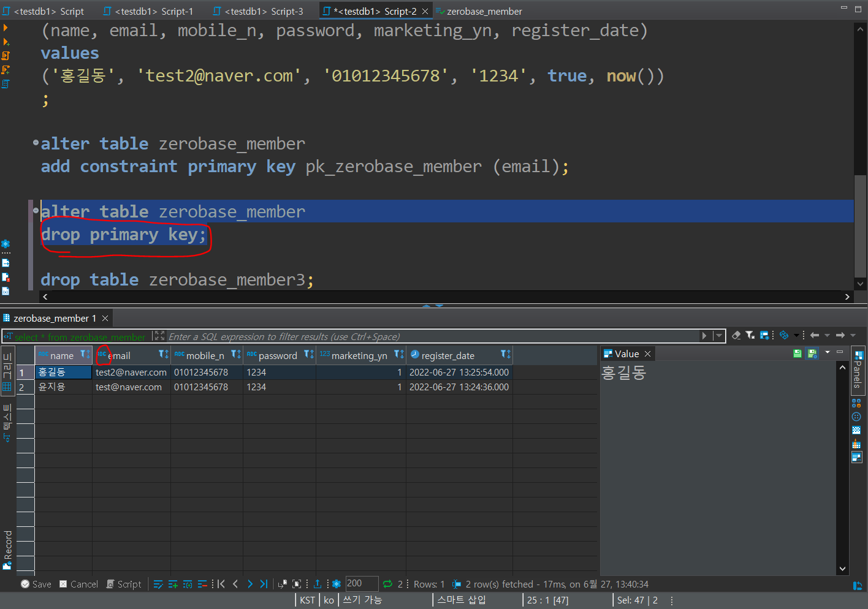Add new row icon in bottom toolbar
The height and width of the screenshot is (609, 868).
(173, 584)
